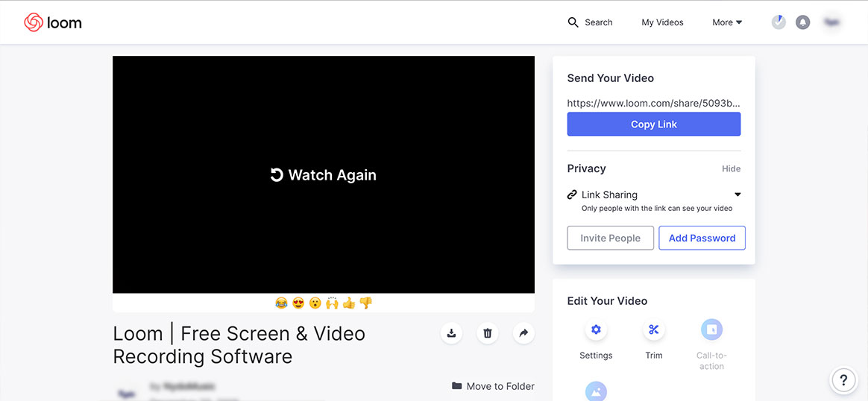Download the video with the download icon
This screenshot has width=868, height=401.
tap(452, 333)
